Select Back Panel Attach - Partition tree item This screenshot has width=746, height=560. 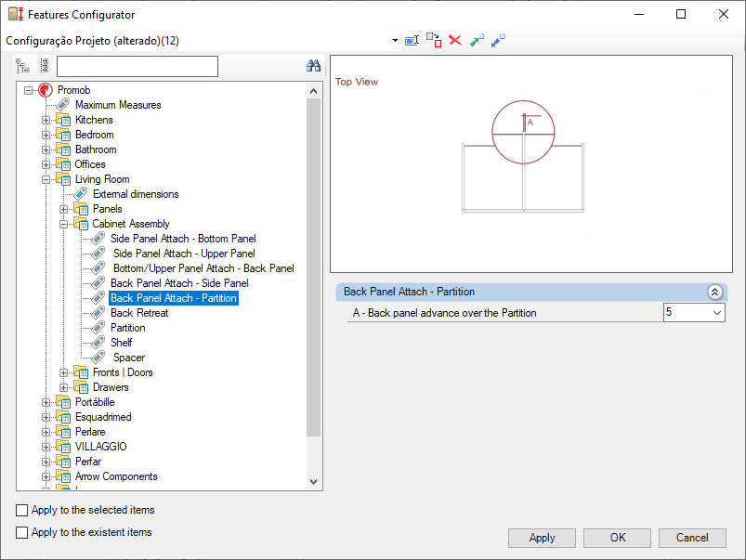(174, 298)
